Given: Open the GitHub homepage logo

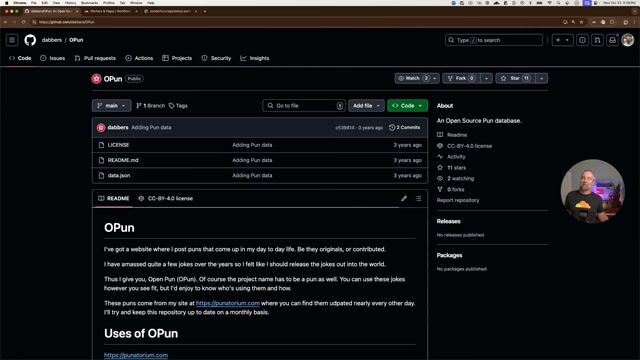Looking at the screenshot, I should coord(30,40).
